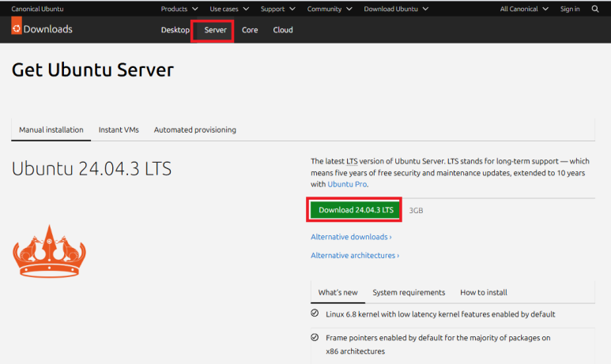Click checkmark icon beside Linux 6.8 kernel item

pos(315,313)
